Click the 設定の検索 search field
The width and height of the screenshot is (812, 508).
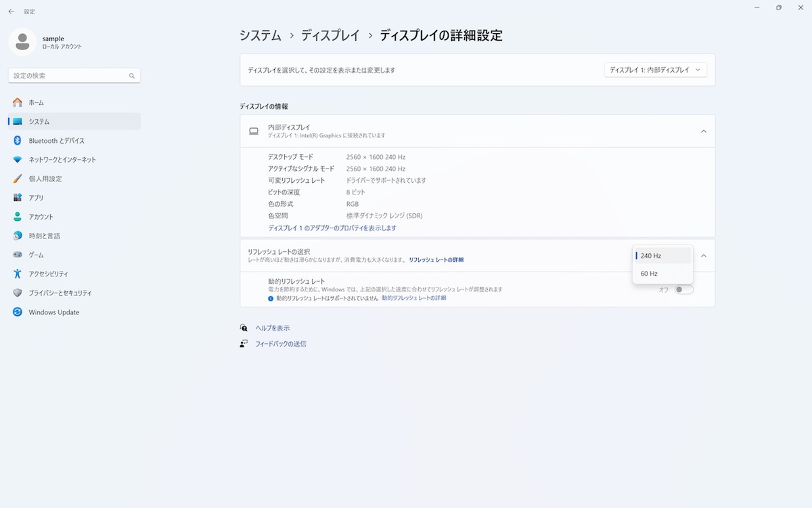coord(74,76)
